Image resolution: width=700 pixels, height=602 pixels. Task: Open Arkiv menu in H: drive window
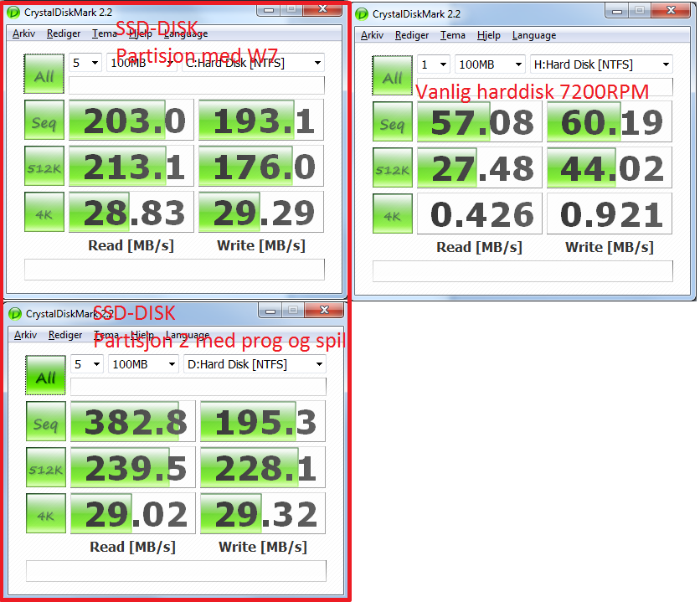coord(372,35)
